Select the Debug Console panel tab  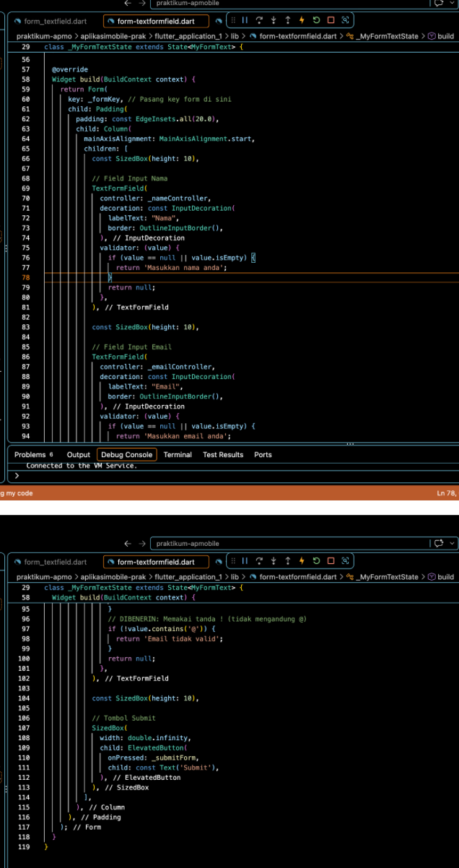pos(127,455)
